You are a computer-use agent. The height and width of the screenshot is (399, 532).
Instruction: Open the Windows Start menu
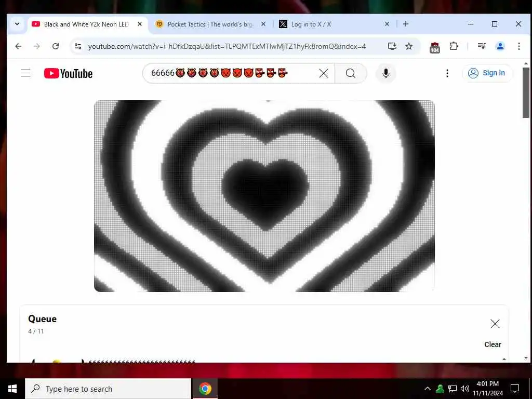pos(12,389)
